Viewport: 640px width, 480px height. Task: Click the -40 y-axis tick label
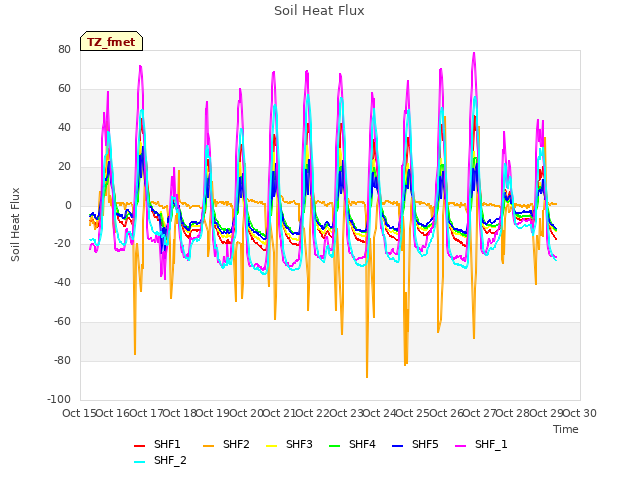click(62, 282)
